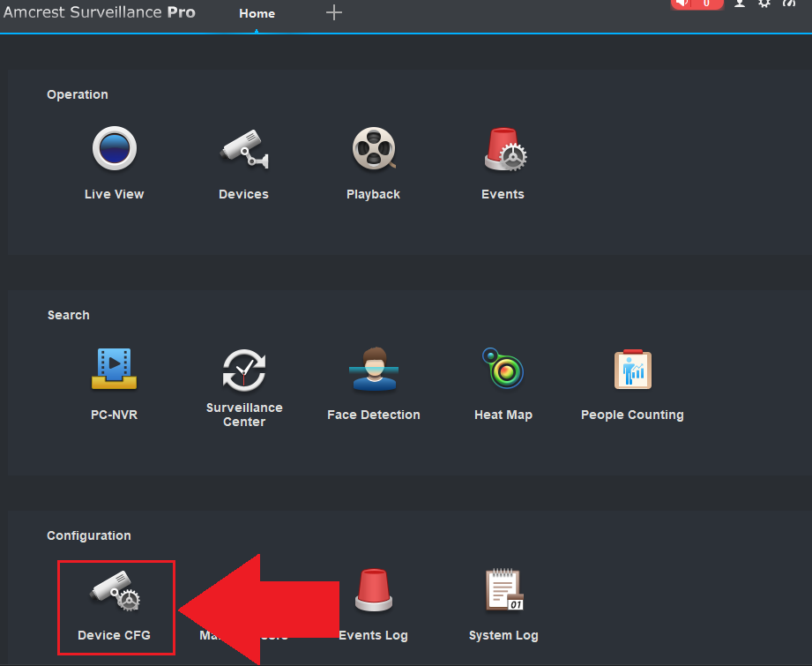Add a new tab with plus button
The image size is (812, 666).
pos(333,12)
